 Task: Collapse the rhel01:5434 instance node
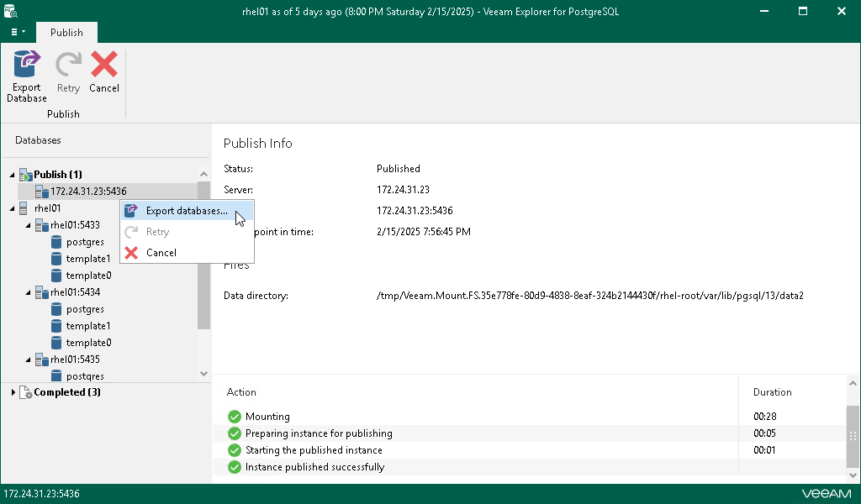(28, 292)
